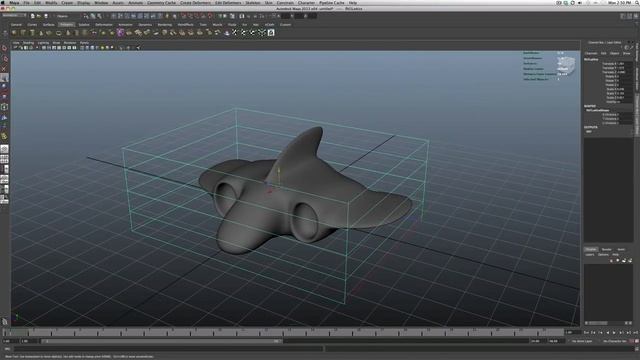Image resolution: width=640 pixels, height=360 pixels.
Task: Open the No Anim Layer dropdown
Action: point(582,341)
